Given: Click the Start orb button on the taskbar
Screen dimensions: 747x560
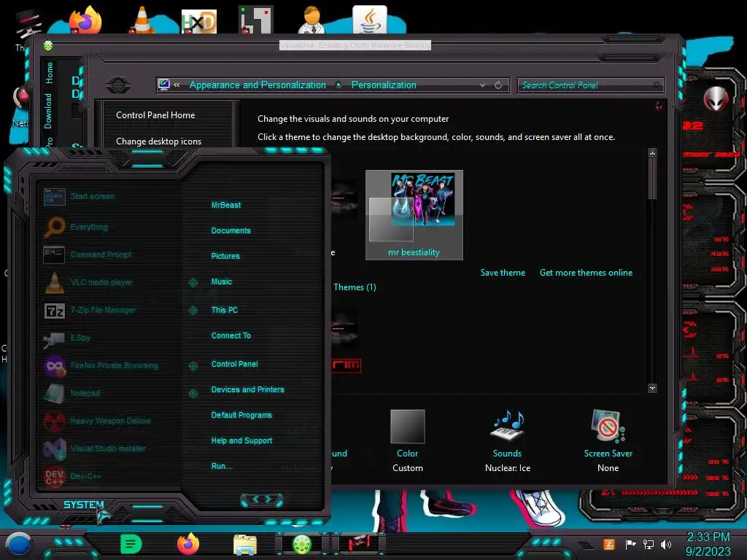Looking at the screenshot, I should pyautogui.click(x=19, y=544).
